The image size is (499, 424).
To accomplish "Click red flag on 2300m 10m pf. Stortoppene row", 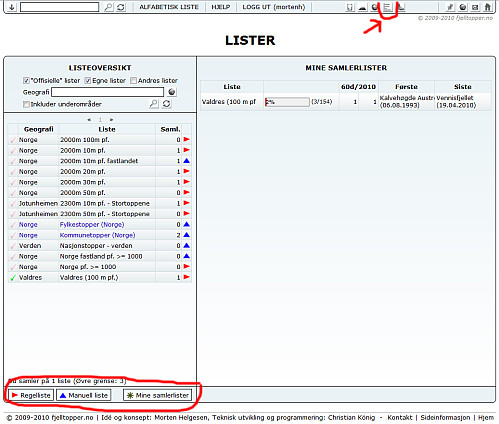I will click(187, 203).
